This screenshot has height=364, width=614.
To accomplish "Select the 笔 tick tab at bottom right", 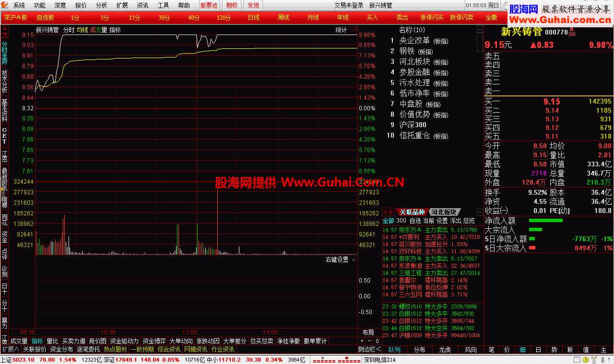I will pos(492,350).
